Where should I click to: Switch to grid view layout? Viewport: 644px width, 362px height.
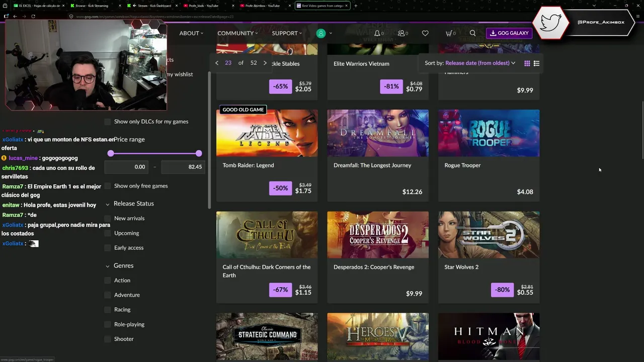[527, 63]
